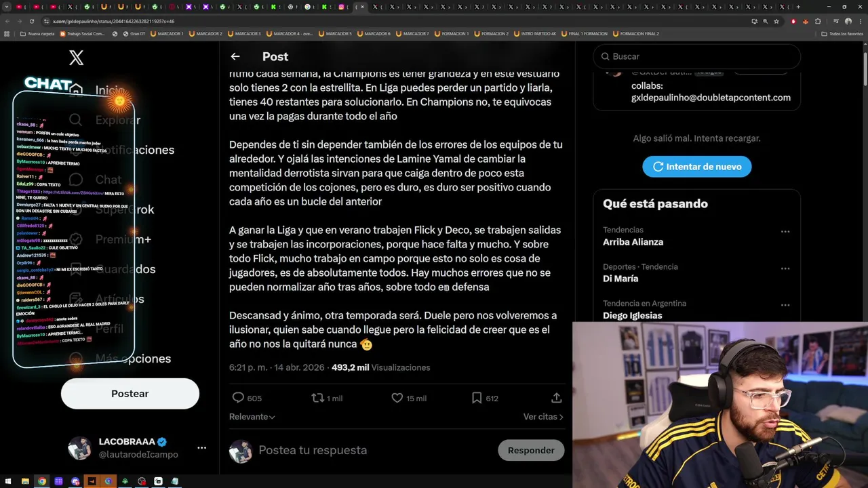Open the Nueva carpeta bookmarks folder
Image resolution: width=868 pixels, height=488 pixels.
37,33
